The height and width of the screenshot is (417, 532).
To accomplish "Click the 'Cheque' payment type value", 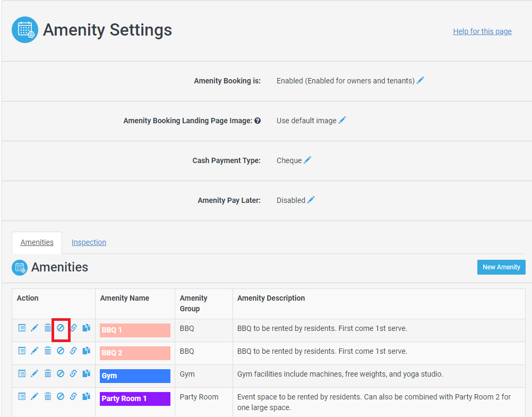I will tap(289, 160).
